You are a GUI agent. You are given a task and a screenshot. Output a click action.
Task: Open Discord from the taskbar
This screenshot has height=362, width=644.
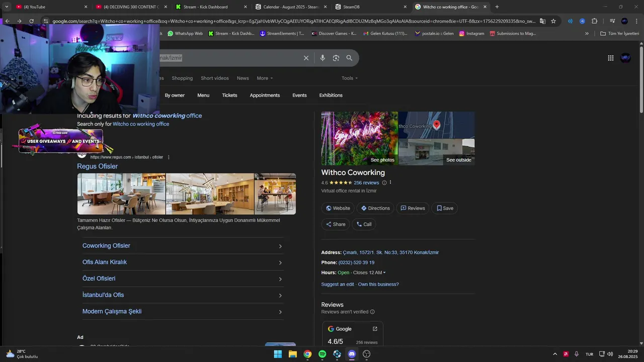click(352, 354)
